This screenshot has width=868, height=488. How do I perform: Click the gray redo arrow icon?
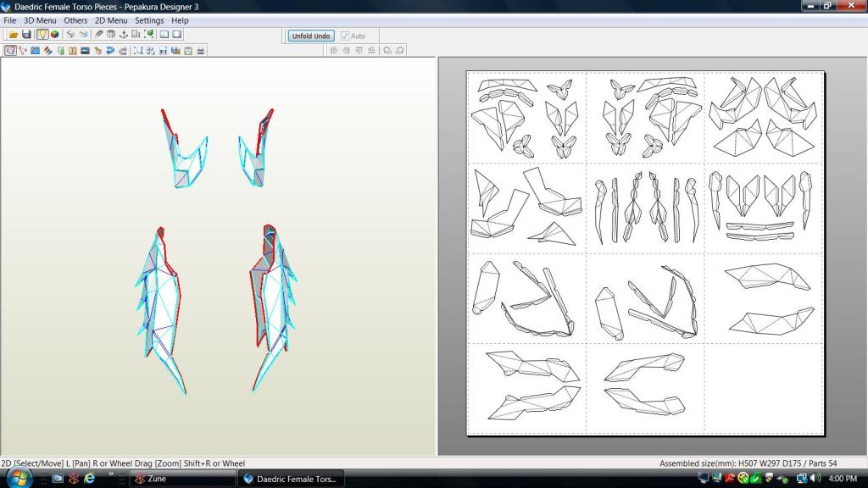(123, 50)
